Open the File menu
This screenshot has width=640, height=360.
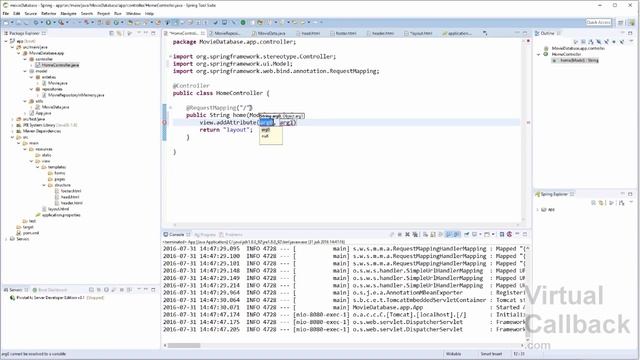(6, 13)
